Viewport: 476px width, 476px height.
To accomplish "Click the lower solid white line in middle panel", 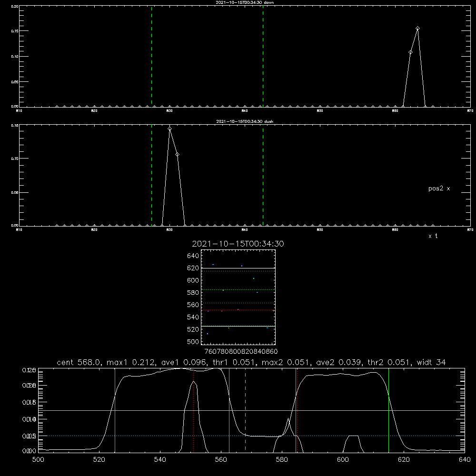I will pos(238,326).
